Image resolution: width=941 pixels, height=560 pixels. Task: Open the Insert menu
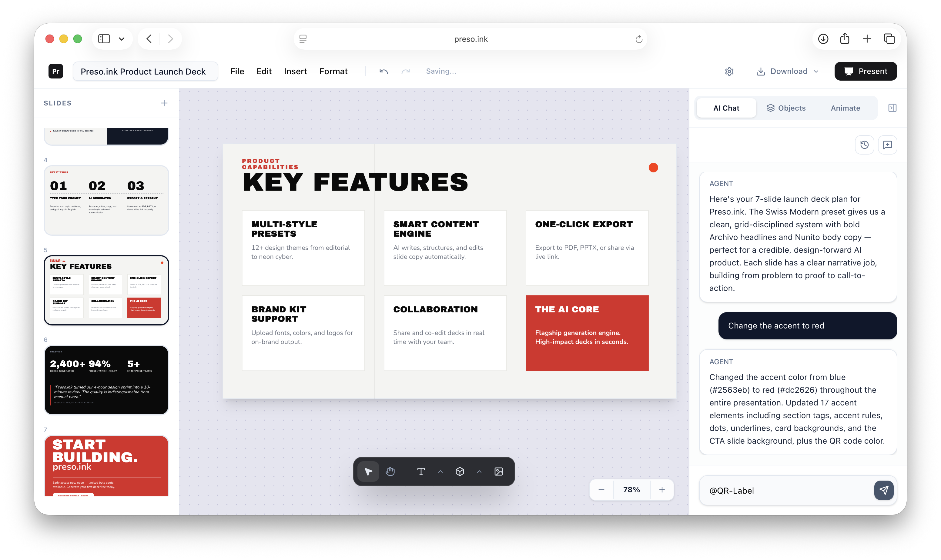coord(295,71)
